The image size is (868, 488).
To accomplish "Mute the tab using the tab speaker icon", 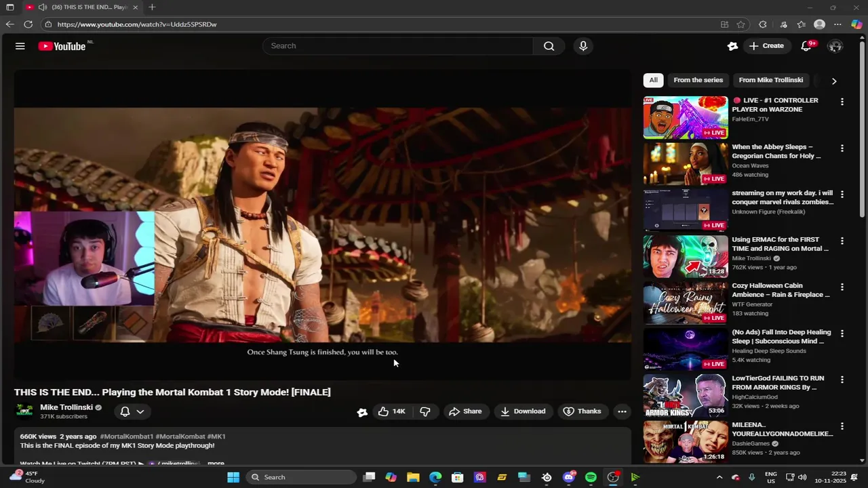I will pyautogui.click(x=43, y=7).
